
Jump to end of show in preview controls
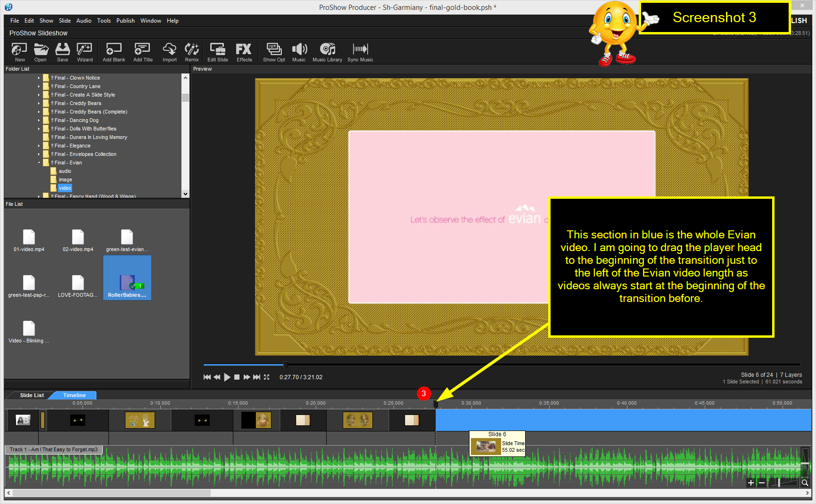256,377
